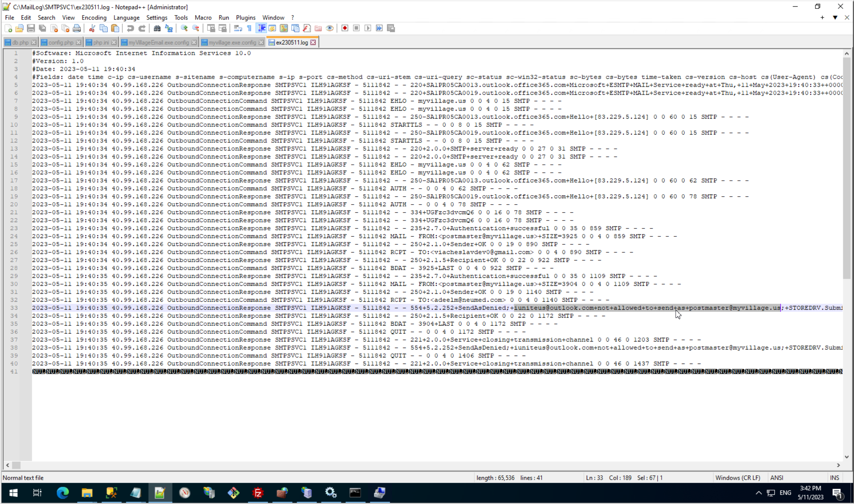Click the Cut scissors icon
The image size is (854, 504).
tap(92, 28)
